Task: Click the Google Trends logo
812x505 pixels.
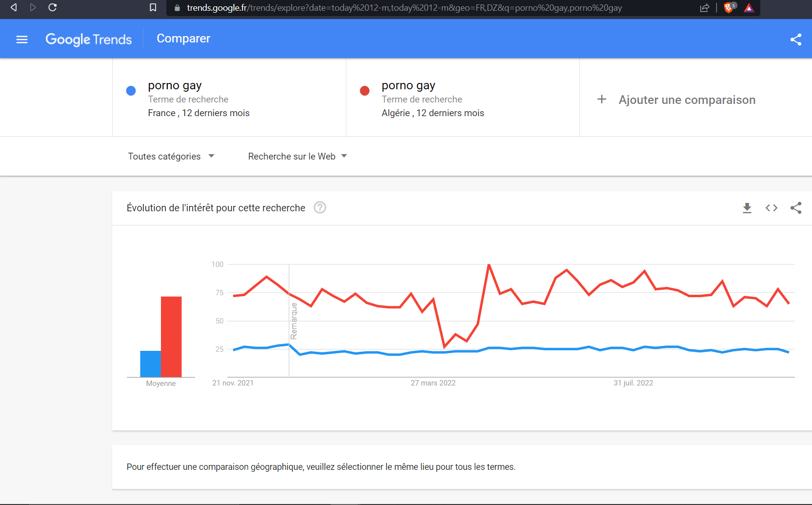Action: [x=88, y=40]
